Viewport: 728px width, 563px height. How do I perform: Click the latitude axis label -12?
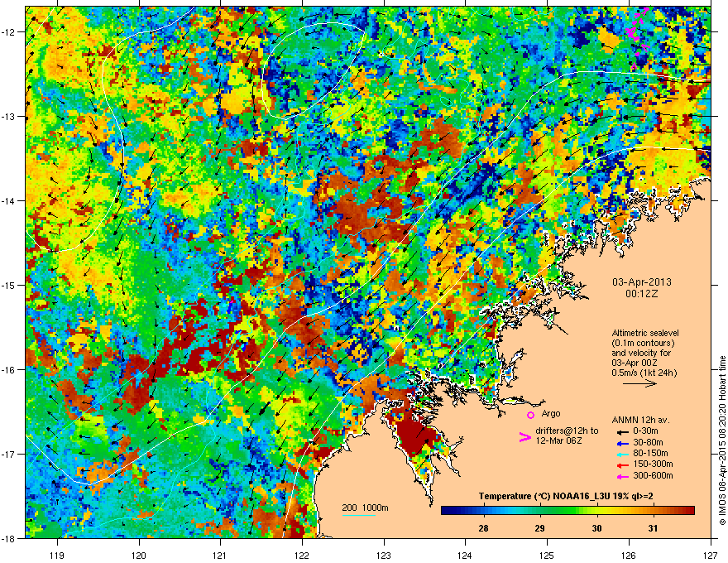pos(8,32)
